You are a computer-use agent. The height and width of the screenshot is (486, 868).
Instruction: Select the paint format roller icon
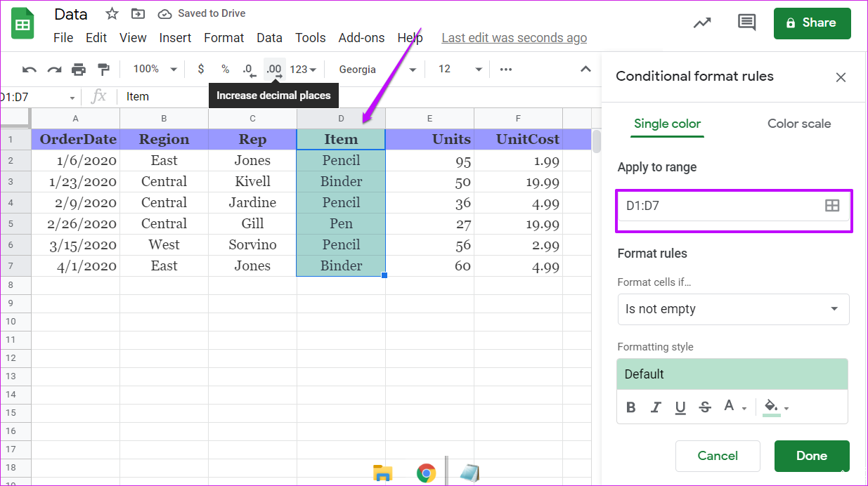pos(103,70)
